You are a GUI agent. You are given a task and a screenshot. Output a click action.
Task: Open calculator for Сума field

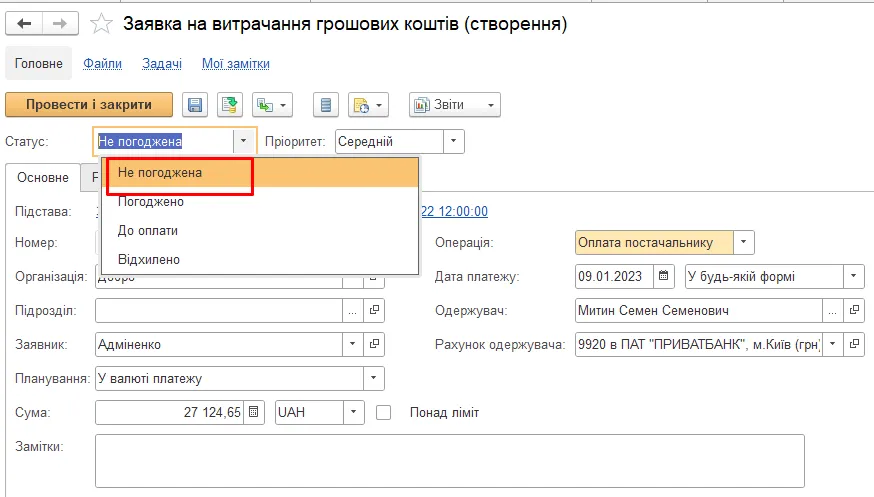pos(254,412)
